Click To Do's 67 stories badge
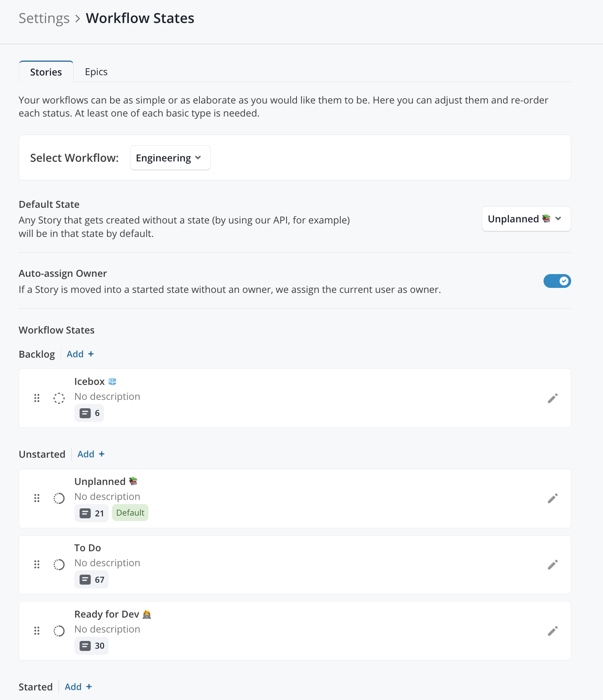Screen dimensions: 603x700 click(91, 580)
